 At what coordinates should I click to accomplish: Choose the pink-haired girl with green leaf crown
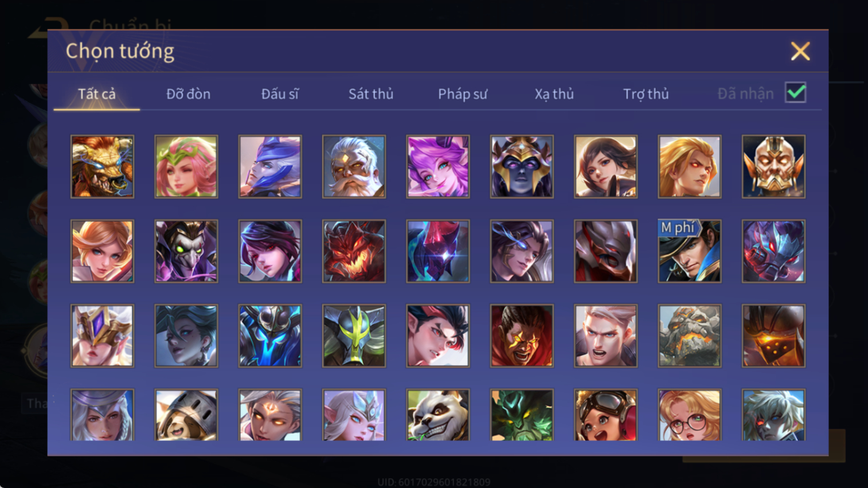tap(186, 167)
